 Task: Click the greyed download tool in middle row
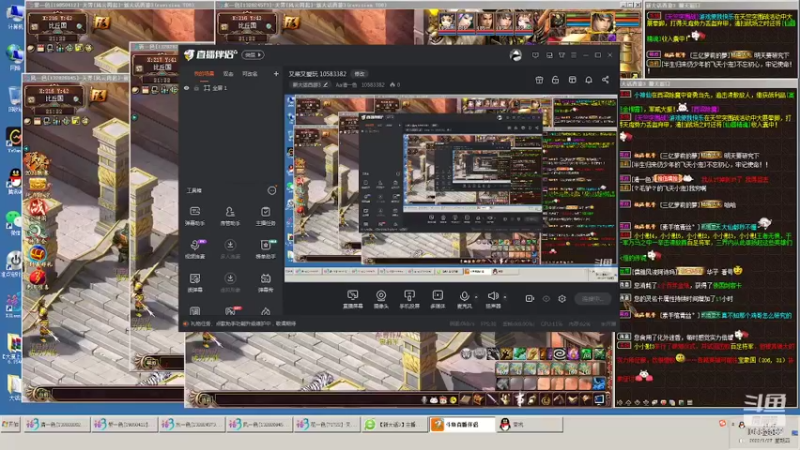(230, 249)
